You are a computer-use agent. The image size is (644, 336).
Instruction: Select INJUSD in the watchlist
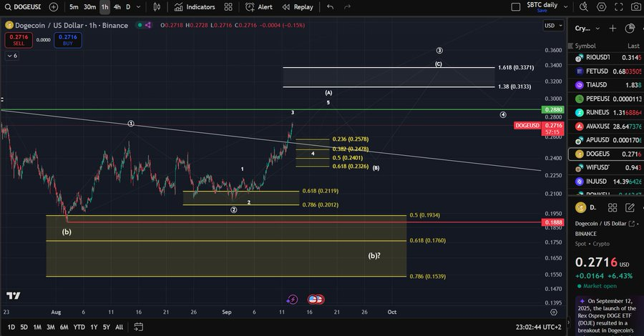coord(608,182)
